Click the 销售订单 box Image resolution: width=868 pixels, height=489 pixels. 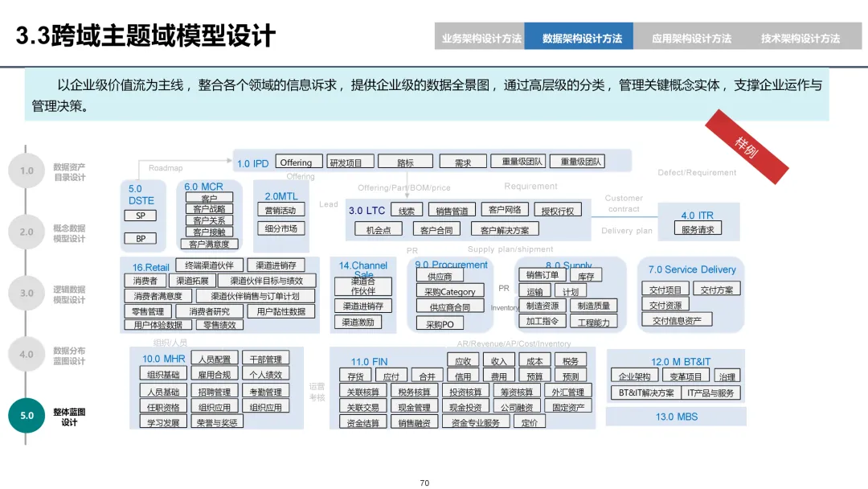[x=542, y=275]
